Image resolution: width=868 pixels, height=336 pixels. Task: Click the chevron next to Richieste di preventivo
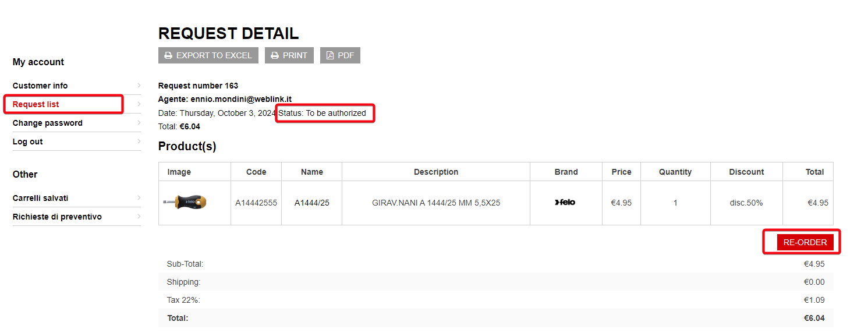[139, 217]
